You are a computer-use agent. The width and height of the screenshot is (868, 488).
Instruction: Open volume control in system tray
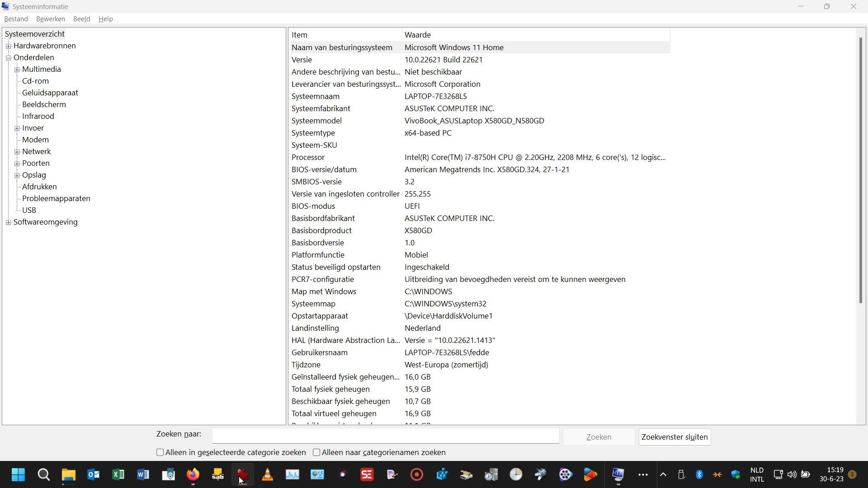(x=792, y=474)
